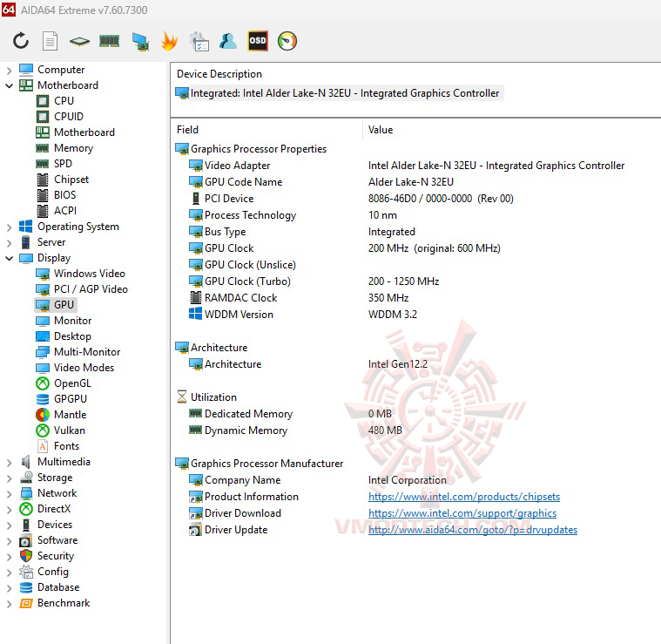The height and width of the screenshot is (644, 661).
Task: Expand the Devices tree node
Action: click(9, 525)
